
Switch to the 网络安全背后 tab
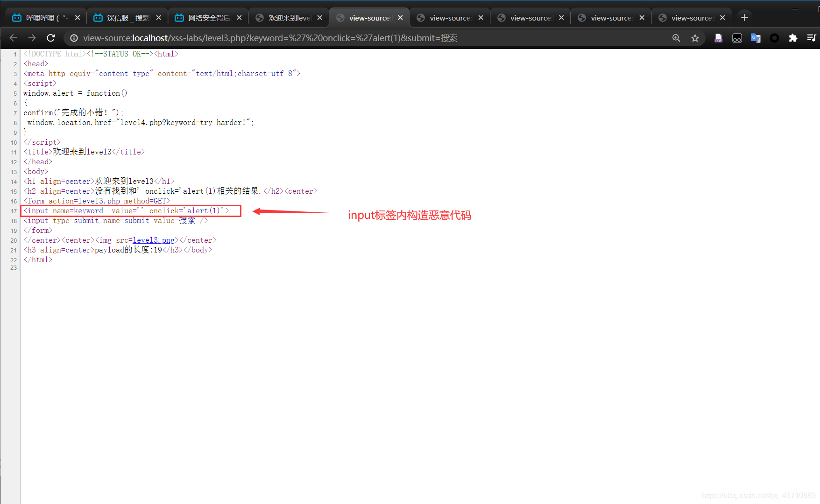[208, 18]
